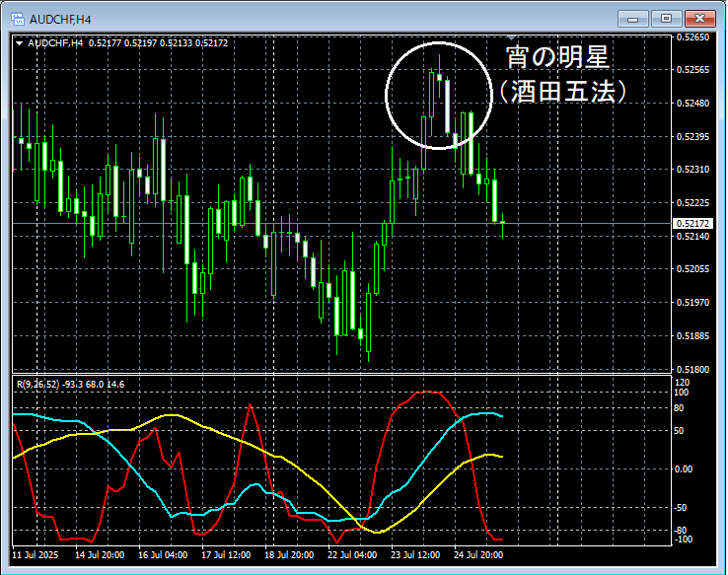Screen dimensions: 728x575
Task: Maximize the AUDCHF,H4 chart window
Action: coord(666,19)
